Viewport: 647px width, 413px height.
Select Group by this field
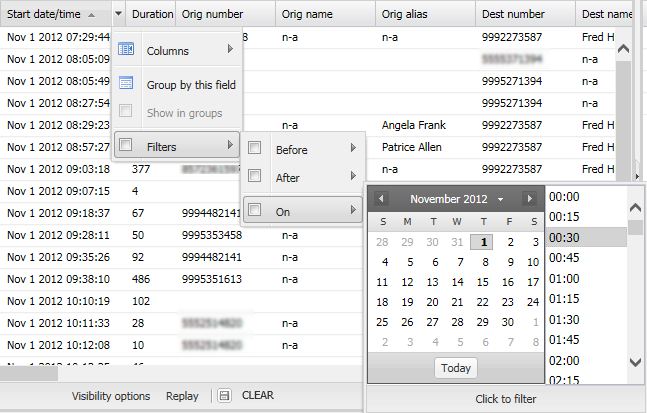(191, 85)
